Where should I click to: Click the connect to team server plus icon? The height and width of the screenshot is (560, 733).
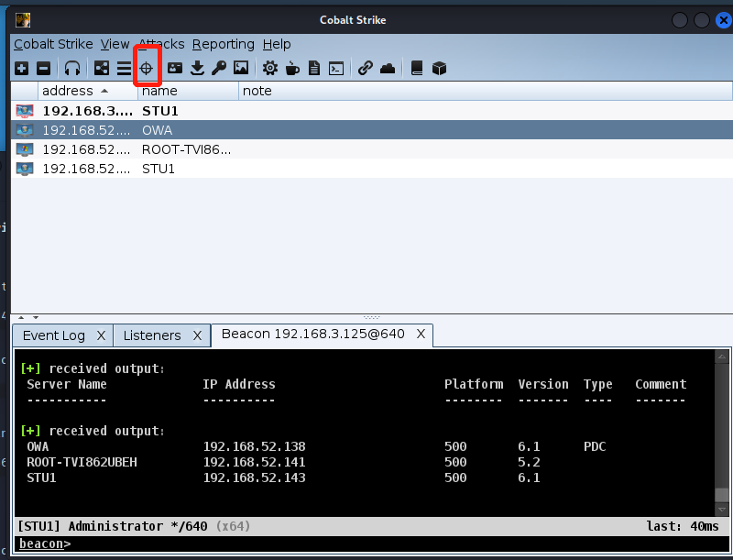(x=21, y=68)
